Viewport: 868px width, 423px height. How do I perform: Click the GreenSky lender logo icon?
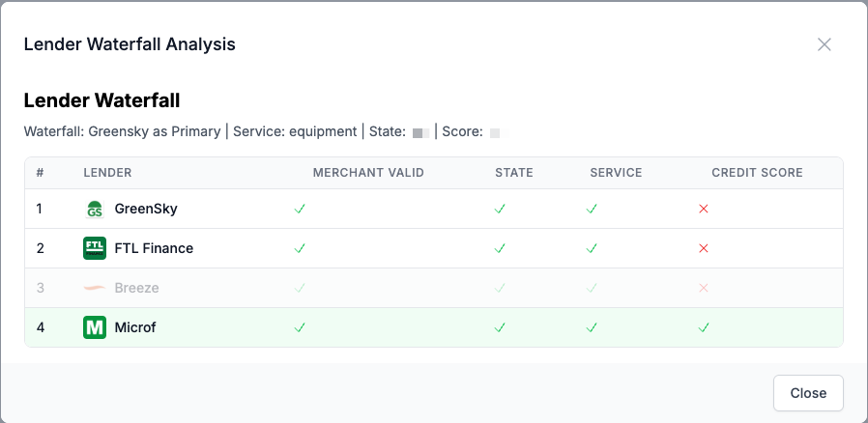pyautogui.click(x=95, y=209)
